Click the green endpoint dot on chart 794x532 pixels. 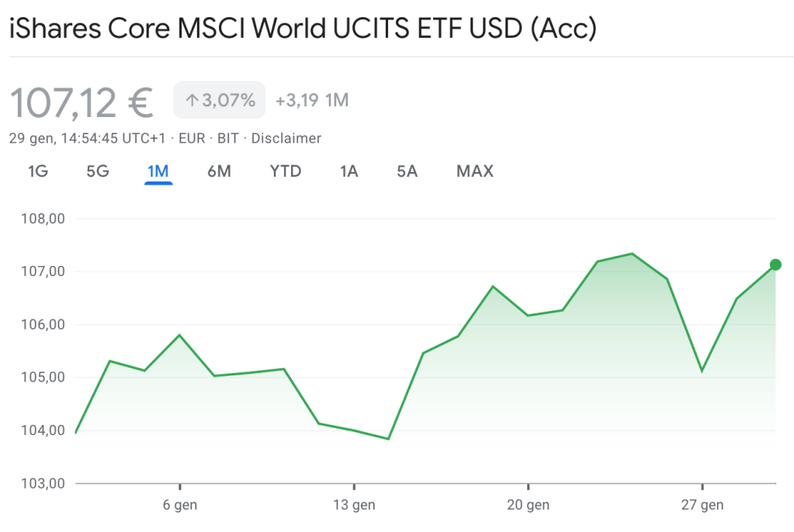(x=775, y=265)
